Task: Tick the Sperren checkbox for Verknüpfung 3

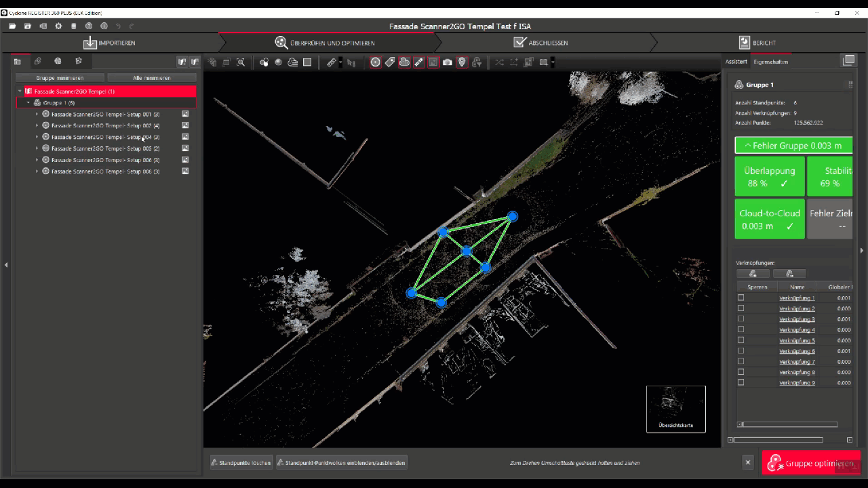Action: coord(741,319)
